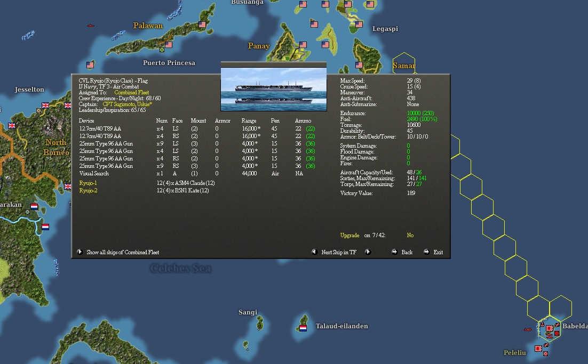Select the US flag at northern Palawan tip
The height and width of the screenshot is (364, 588).
202,25
